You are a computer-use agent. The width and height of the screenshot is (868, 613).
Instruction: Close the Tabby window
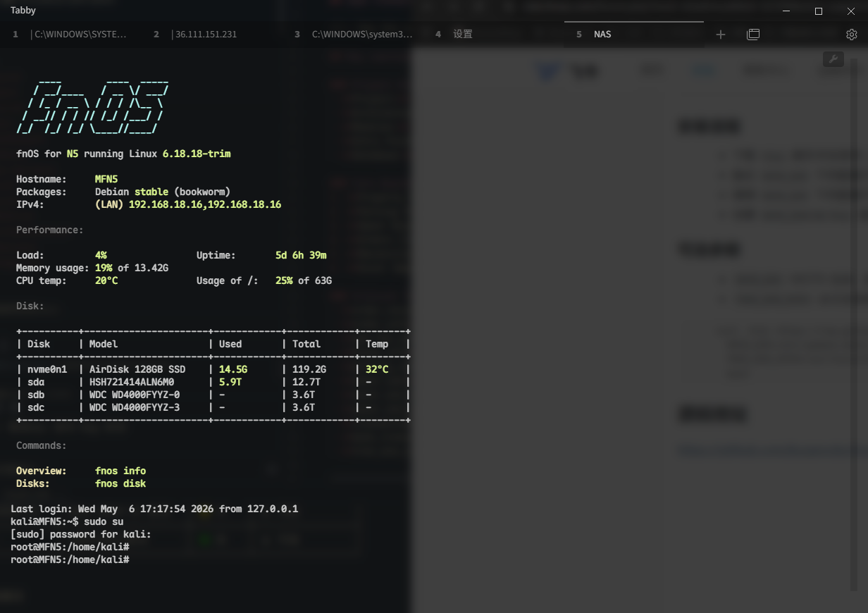pyautogui.click(x=851, y=11)
